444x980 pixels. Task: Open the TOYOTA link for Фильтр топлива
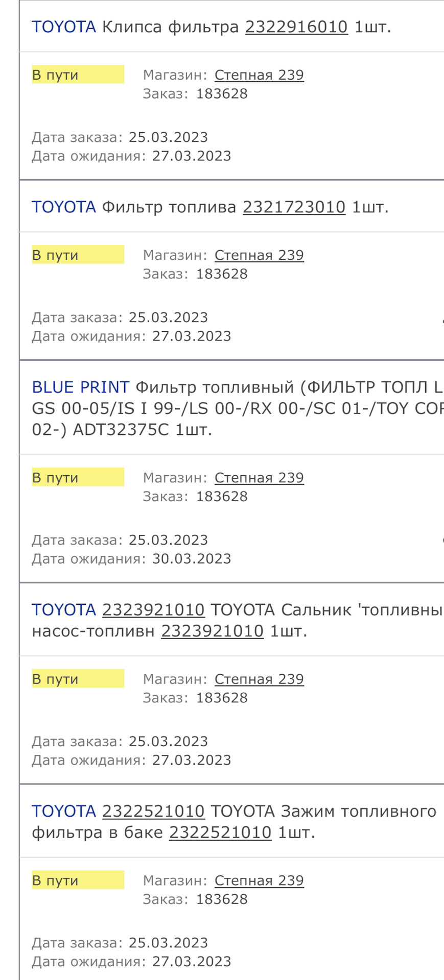pos(63,207)
